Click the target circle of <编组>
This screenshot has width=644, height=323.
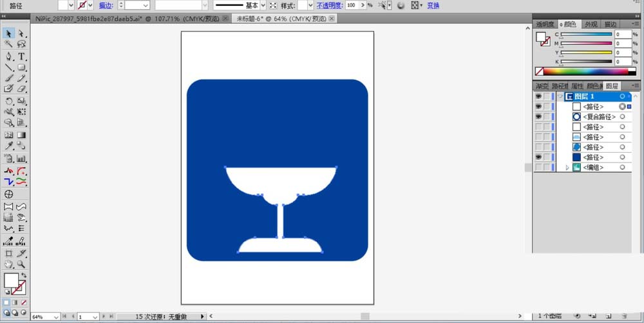(622, 168)
